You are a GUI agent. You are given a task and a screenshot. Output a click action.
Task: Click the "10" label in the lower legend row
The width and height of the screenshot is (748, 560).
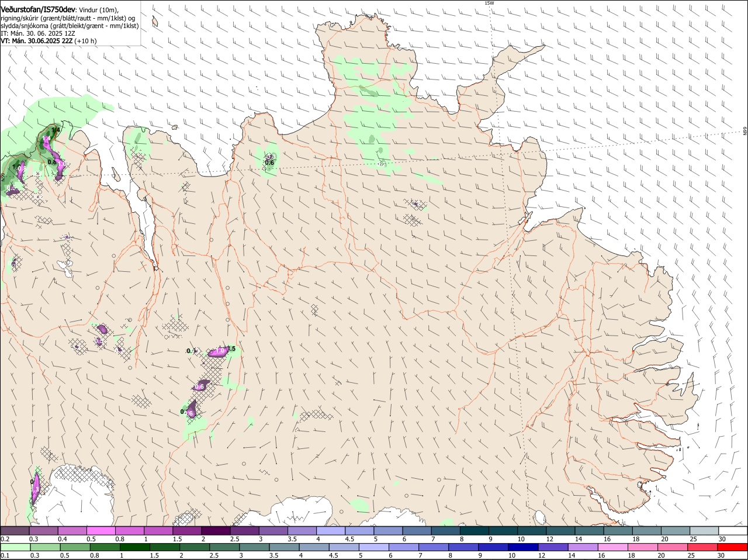tap(512, 555)
